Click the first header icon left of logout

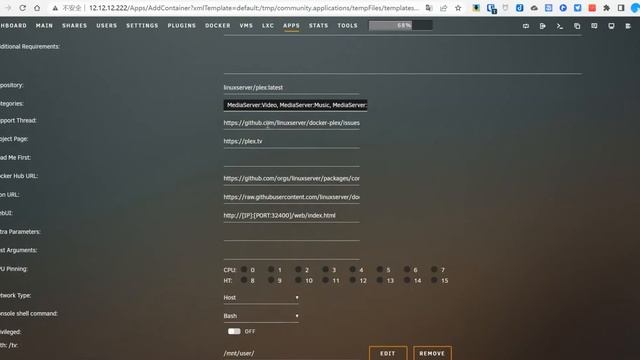[526, 26]
